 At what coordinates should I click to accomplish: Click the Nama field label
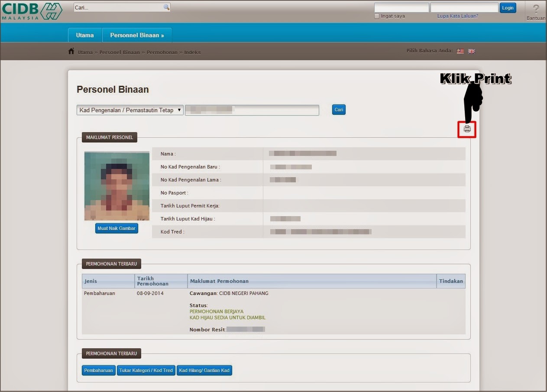coord(168,154)
